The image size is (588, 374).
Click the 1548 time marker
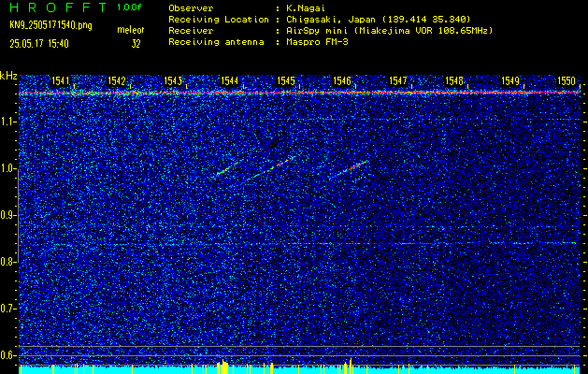(454, 80)
